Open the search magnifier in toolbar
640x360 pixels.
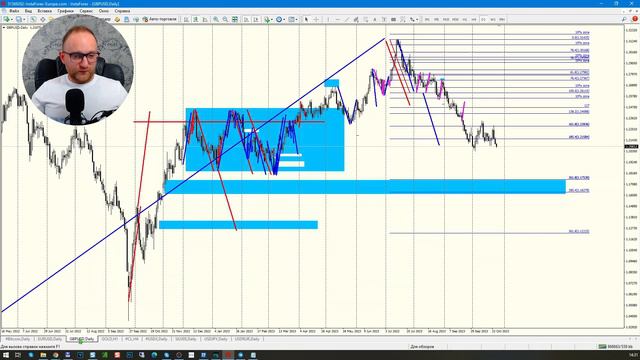(x=624, y=19)
